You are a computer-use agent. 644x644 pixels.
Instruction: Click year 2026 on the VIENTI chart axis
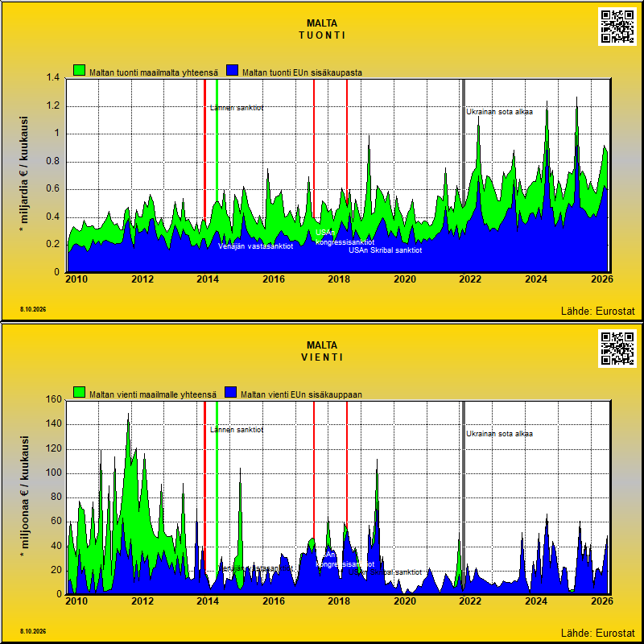pyautogui.click(x=601, y=601)
